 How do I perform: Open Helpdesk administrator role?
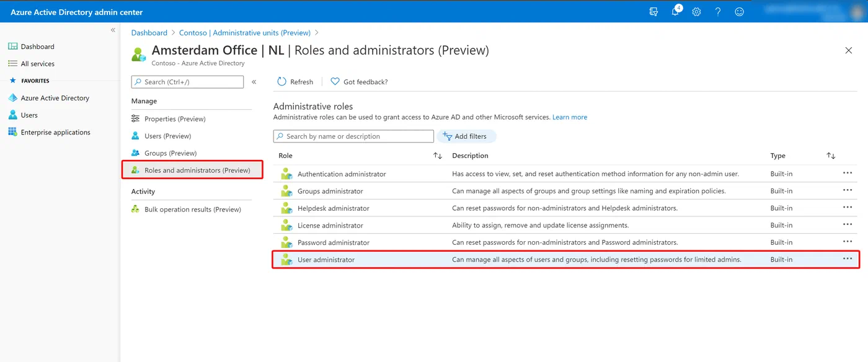334,208
